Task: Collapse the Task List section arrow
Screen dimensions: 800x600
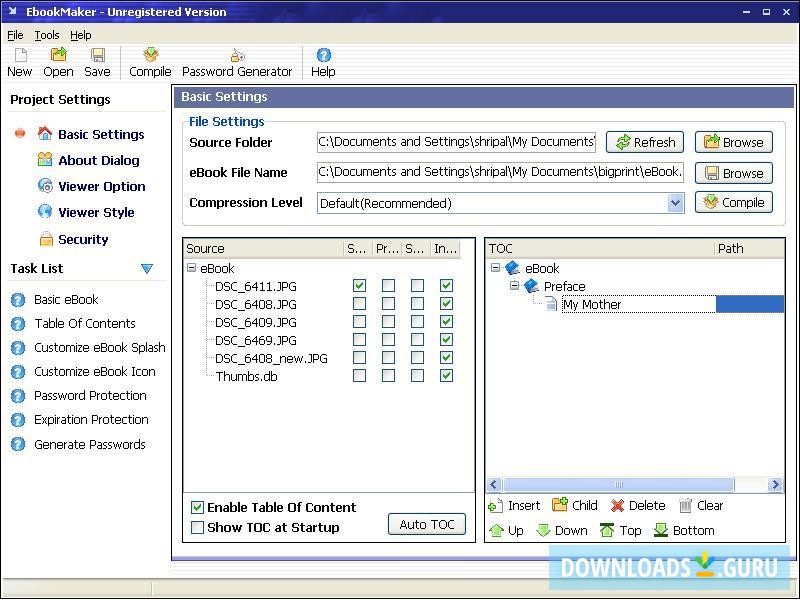Action: click(x=147, y=268)
